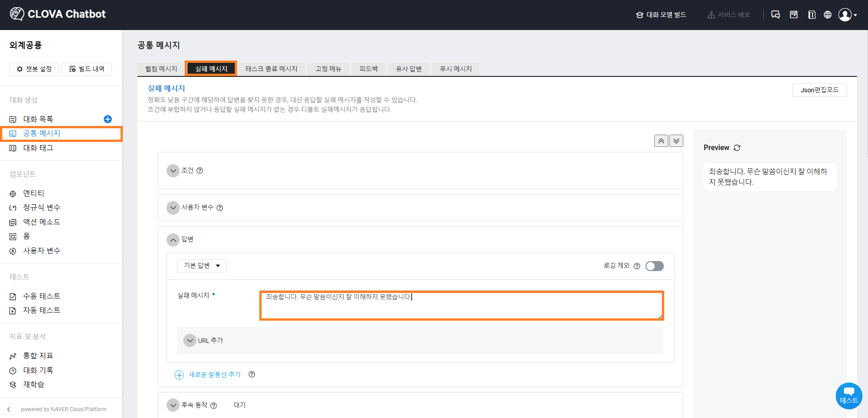Expand the URL 추가 section
This screenshot has width=868, height=418.
190,340
